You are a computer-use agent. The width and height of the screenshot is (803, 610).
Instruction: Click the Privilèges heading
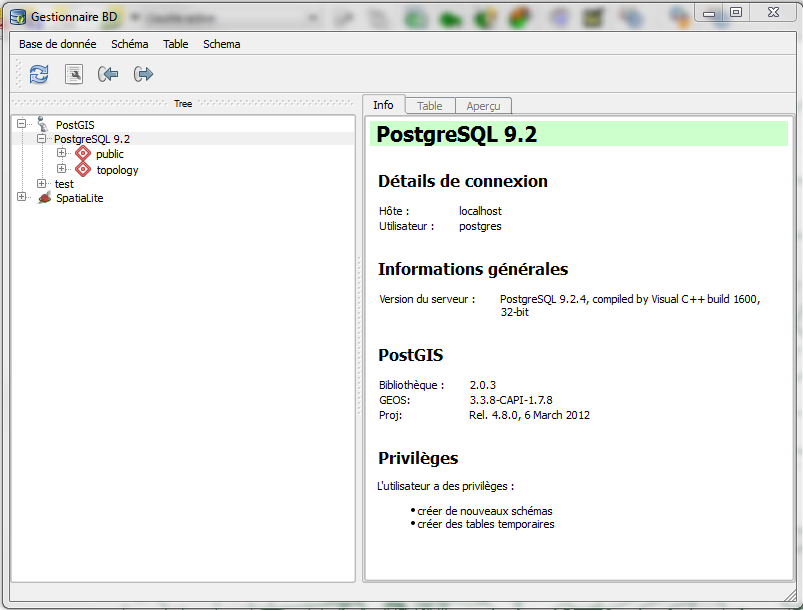418,458
